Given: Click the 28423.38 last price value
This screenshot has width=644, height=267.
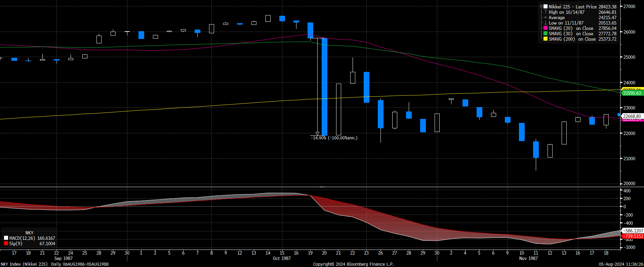Looking at the screenshot, I should 607,7.
